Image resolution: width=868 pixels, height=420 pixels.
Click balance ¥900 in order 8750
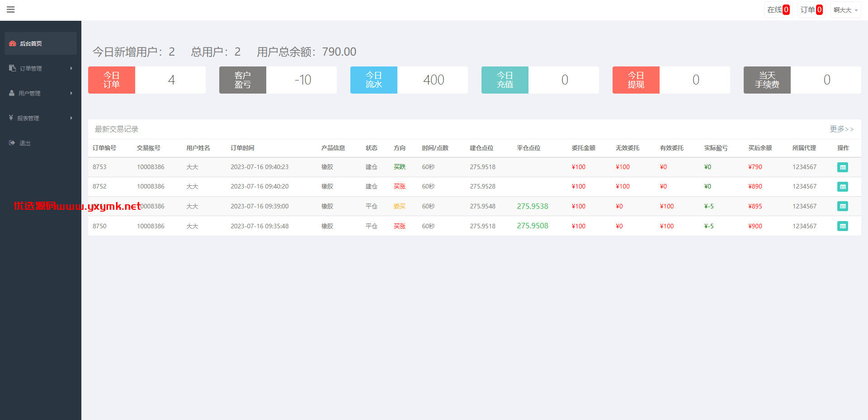point(755,226)
